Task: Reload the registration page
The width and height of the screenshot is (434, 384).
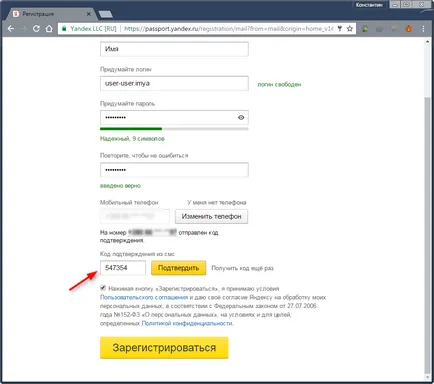Action: 36,29
